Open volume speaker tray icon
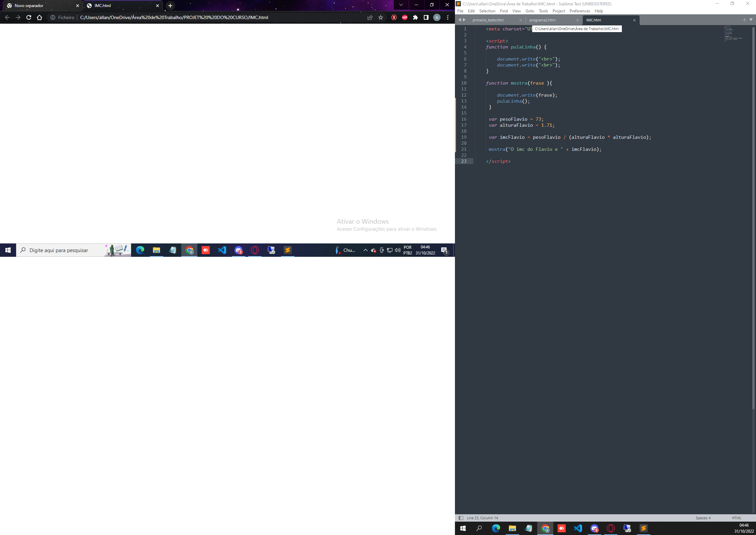 pyautogui.click(x=398, y=250)
